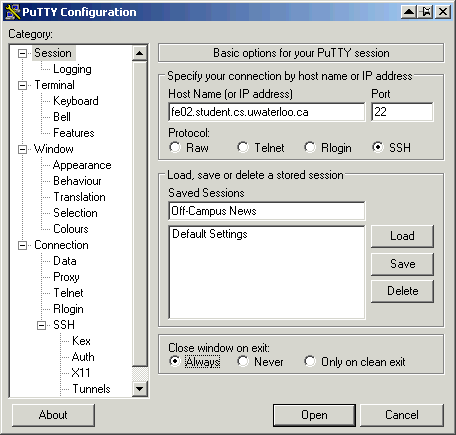The image size is (456, 435).
Task: Click the category tree's scroll down arrow
Action: [x=140, y=389]
